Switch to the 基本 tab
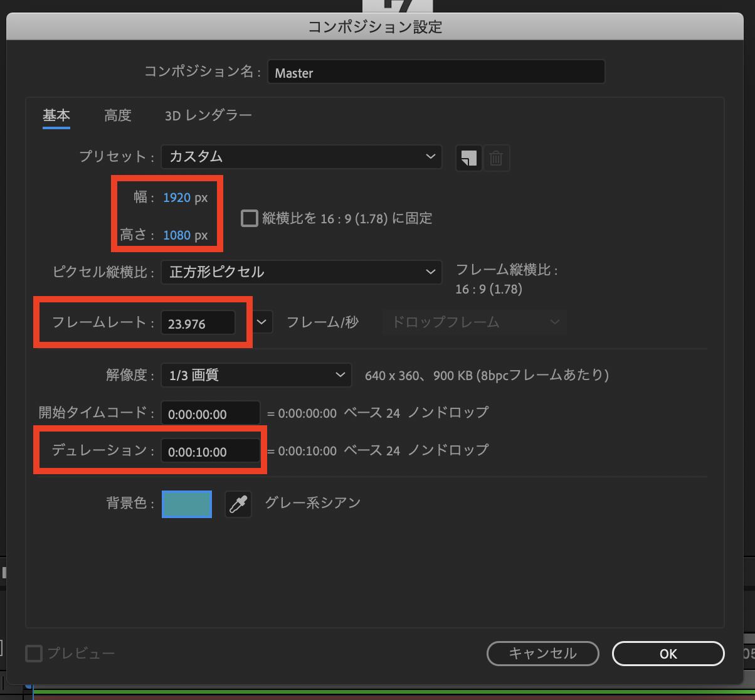Image resolution: width=755 pixels, height=700 pixels. point(56,115)
